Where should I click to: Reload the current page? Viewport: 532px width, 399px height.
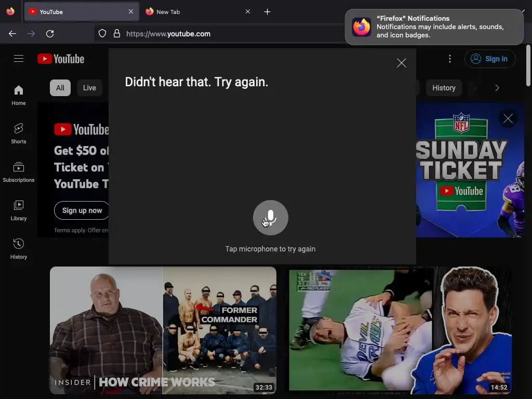click(x=50, y=34)
